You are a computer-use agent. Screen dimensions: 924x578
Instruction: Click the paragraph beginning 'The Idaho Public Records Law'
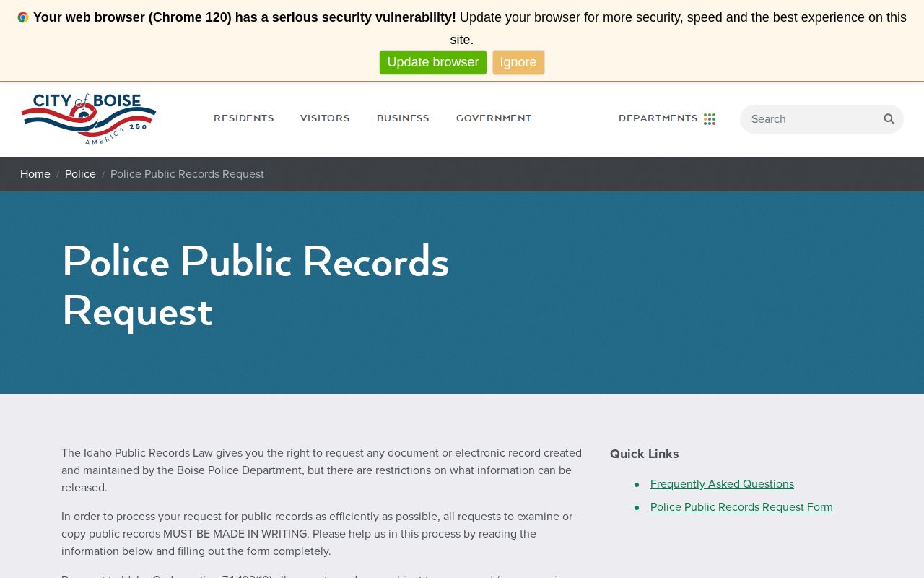322,470
